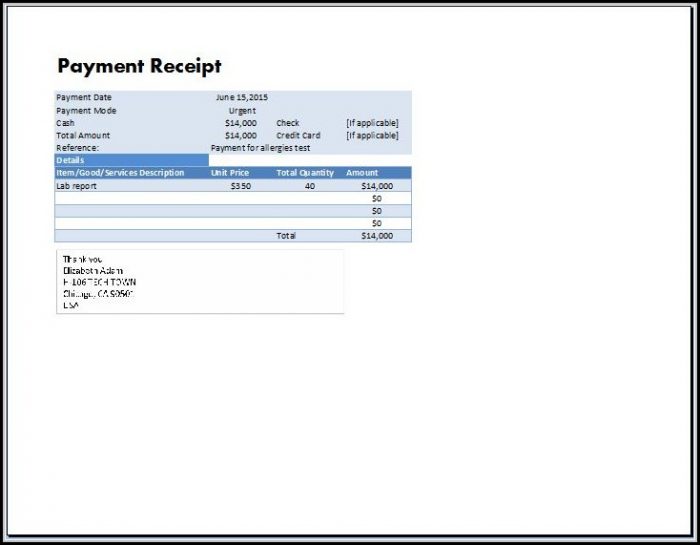Image resolution: width=700 pixels, height=545 pixels.
Task: Click the Lab report item cell
Action: click(76, 186)
